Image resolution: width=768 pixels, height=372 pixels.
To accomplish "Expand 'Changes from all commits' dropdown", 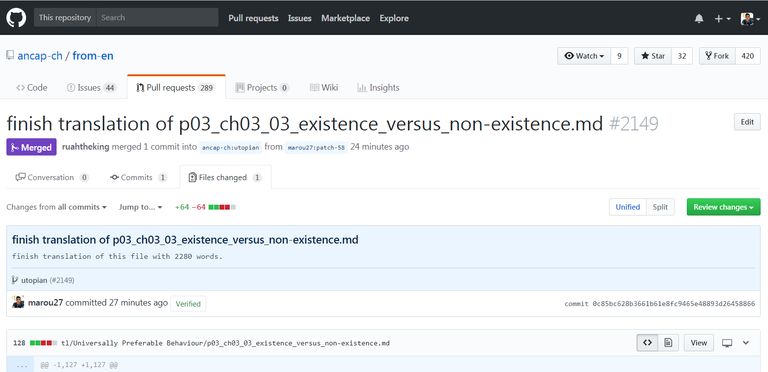I will 56,207.
